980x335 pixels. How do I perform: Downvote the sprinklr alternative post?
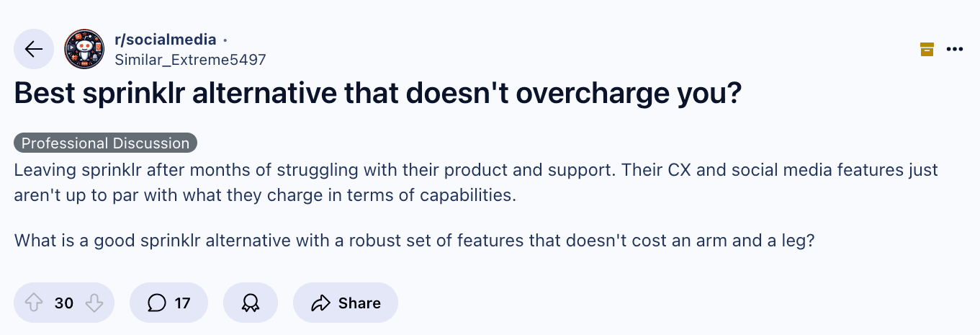pyautogui.click(x=94, y=303)
